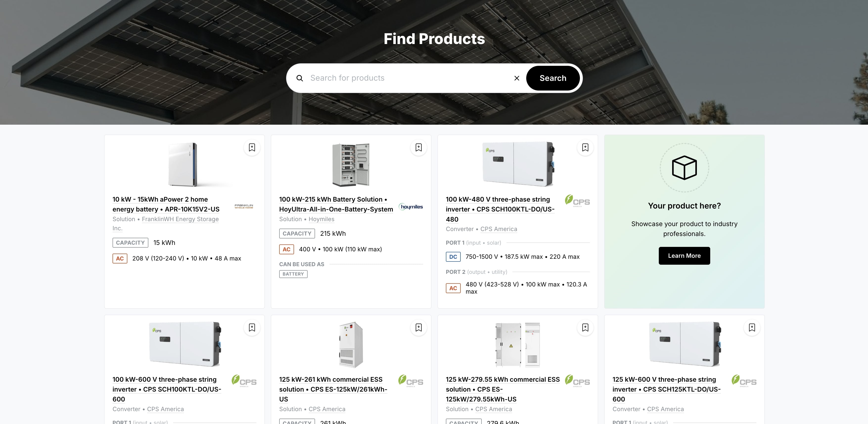Bookmark the 125 kW-261 kWh ESS solution
Image resolution: width=868 pixels, height=424 pixels.
pyautogui.click(x=418, y=328)
